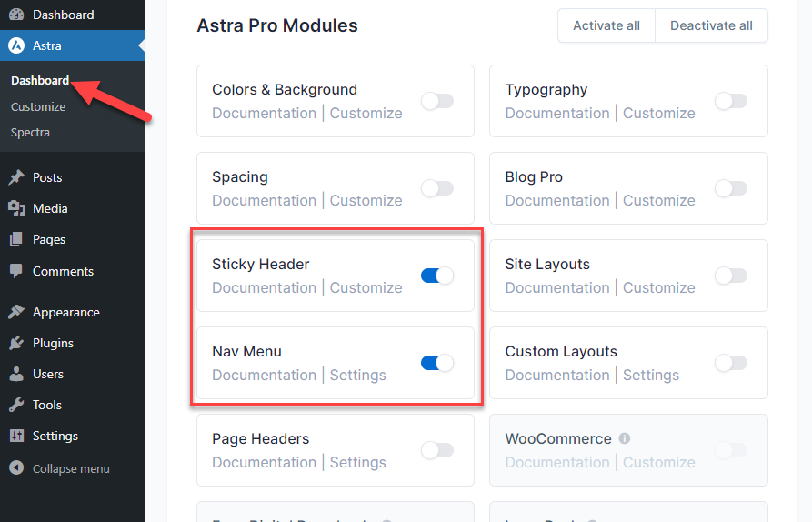
Task: Click the Collapse menu arrow icon
Action: pyautogui.click(x=16, y=468)
